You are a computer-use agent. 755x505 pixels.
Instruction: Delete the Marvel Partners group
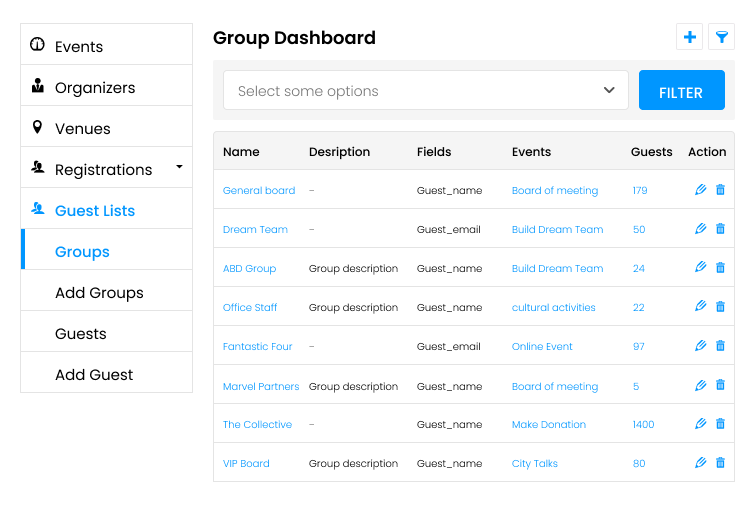pos(720,385)
